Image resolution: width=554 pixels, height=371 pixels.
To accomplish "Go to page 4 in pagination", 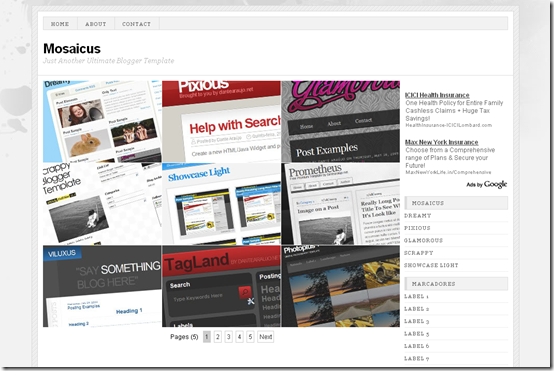I will pos(240,337).
